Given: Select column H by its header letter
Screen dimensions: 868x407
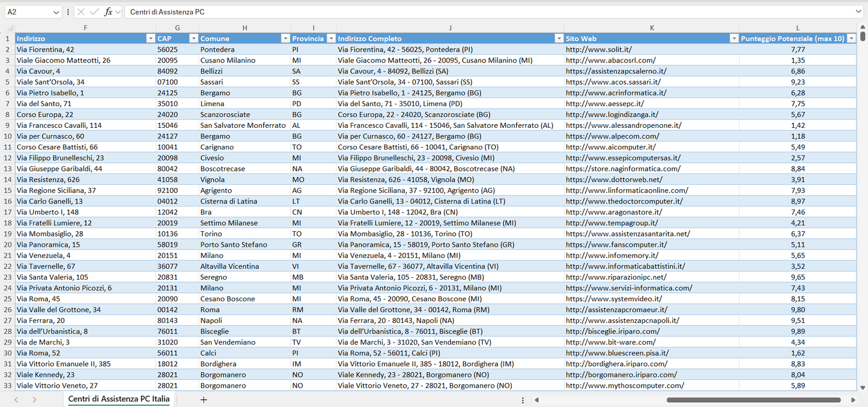Looking at the screenshot, I should pos(245,28).
